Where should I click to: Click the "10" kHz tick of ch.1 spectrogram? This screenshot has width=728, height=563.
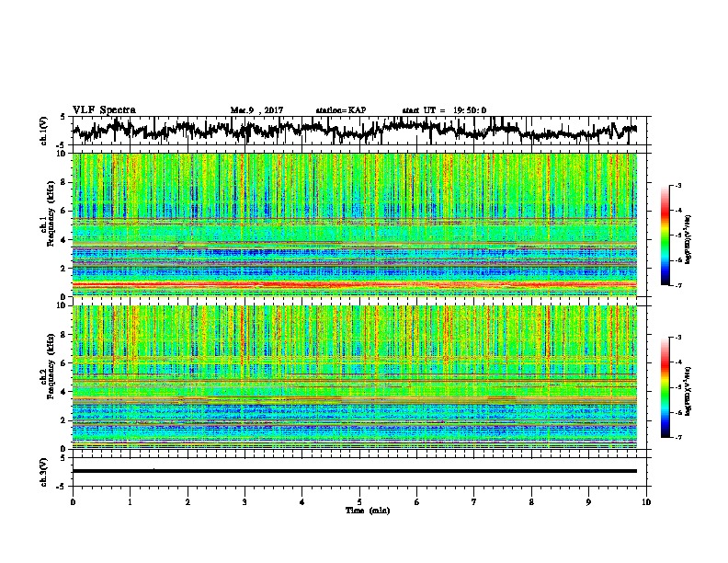pos(63,154)
